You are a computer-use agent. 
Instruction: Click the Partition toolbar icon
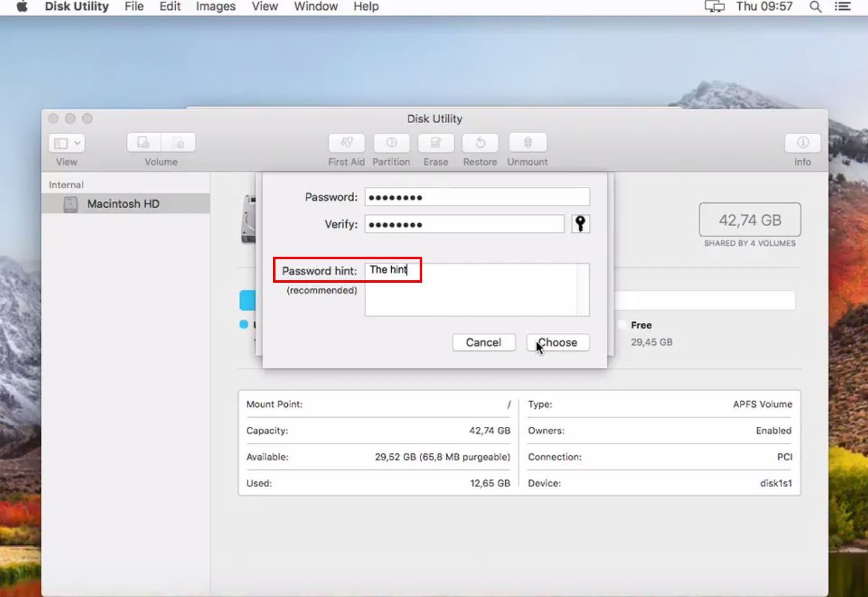tap(391, 143)
